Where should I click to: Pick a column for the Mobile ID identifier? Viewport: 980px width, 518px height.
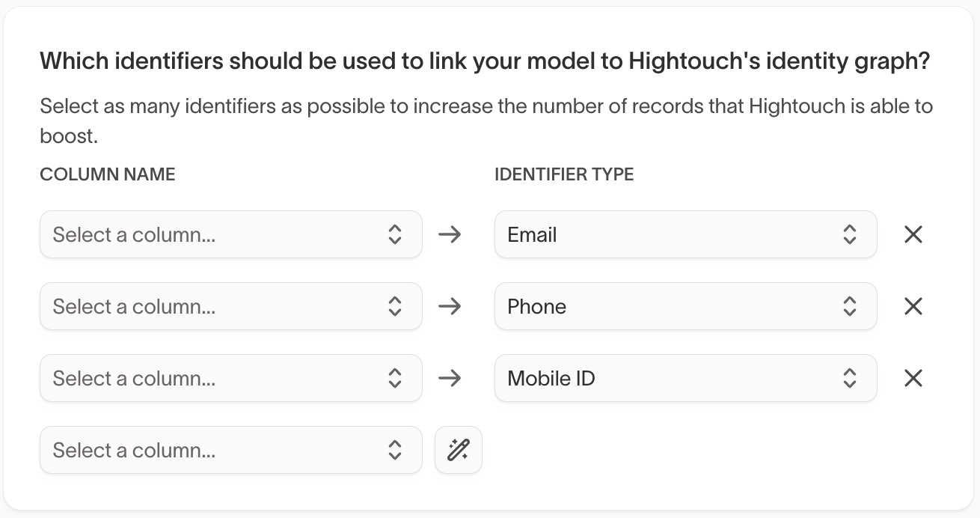[230, 379]
